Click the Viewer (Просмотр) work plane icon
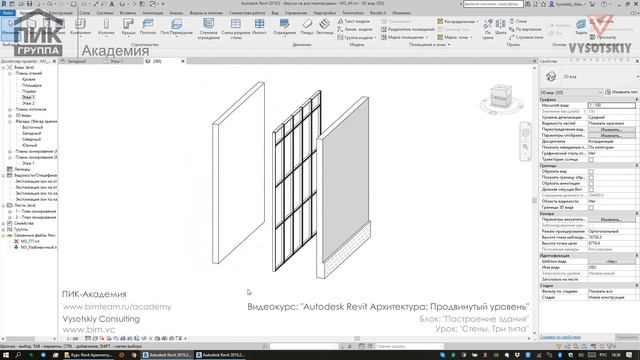Image resolution: width=640 pixels, height=360 pixels. tap(603, 37)
